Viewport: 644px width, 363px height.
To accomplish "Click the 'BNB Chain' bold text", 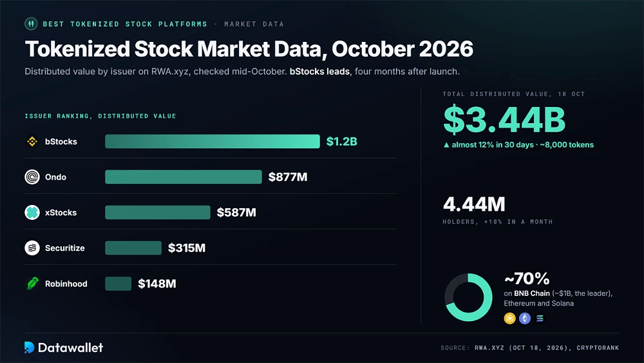I will (532, 293).
